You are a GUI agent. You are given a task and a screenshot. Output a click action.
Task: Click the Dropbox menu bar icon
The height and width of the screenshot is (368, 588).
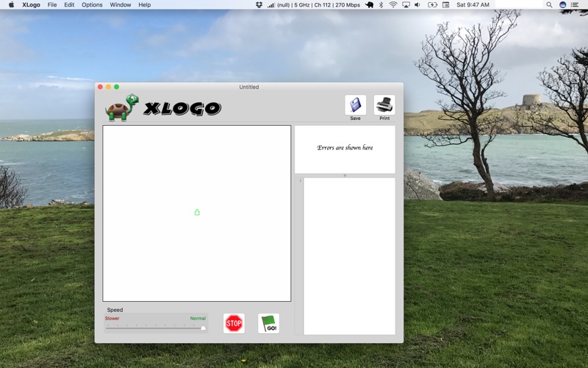click(x=259, y=5)
